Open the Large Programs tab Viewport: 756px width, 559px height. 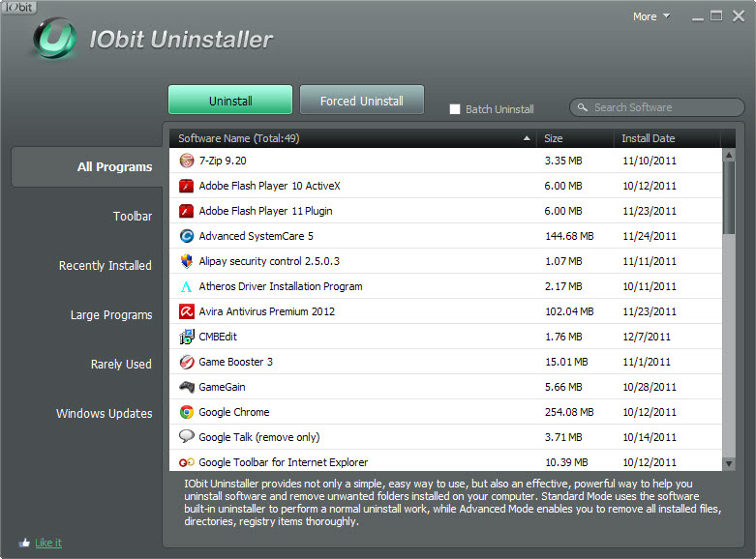(x=111, y=315)
